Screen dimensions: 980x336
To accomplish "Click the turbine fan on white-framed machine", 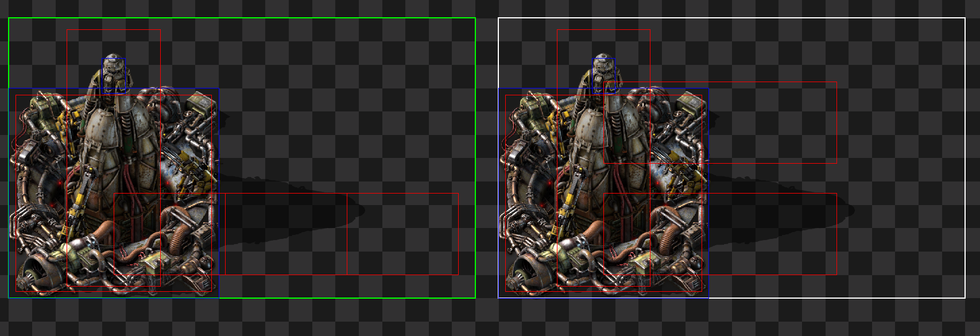I will pos(527,275).
